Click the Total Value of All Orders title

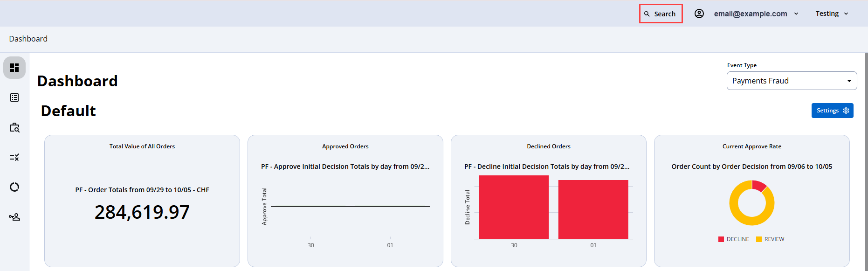[142, 146]
